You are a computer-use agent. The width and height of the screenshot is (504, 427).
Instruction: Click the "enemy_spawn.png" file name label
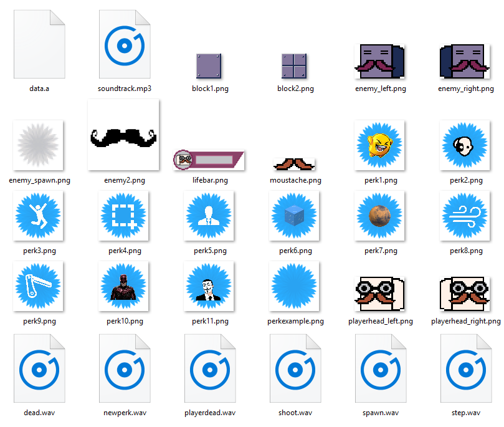tap(39, 180)
